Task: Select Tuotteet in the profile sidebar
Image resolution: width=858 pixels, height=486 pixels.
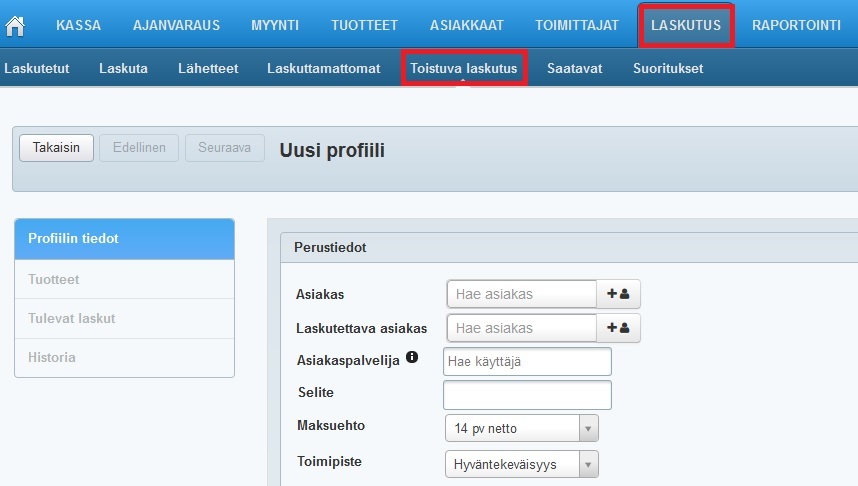Action: (54, 280)
